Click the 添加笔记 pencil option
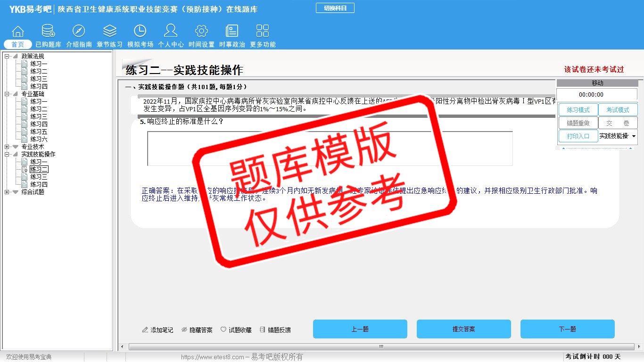The width and height of the screenshot is (644, 362). coord(157,330)
